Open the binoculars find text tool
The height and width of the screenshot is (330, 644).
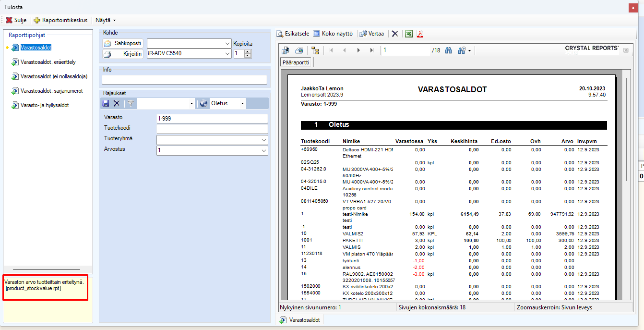pyautogui.click(x=449, y=50)
